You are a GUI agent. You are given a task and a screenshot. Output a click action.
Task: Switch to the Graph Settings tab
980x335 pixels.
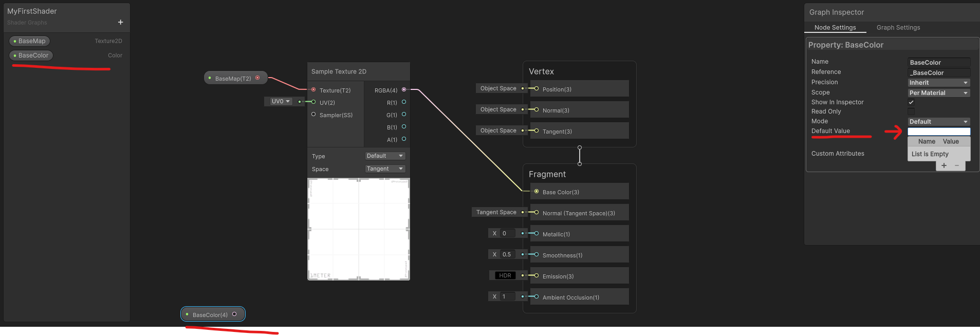[x=898, y=28]
